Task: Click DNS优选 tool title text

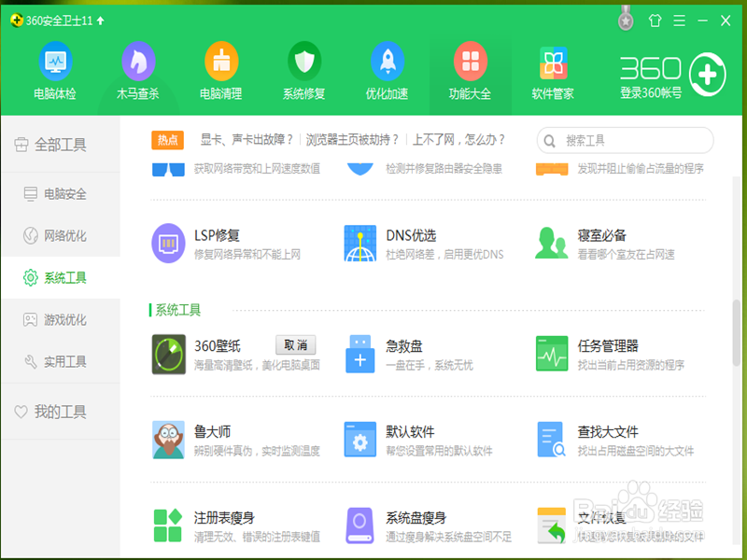Action: [x=411, y=235]
